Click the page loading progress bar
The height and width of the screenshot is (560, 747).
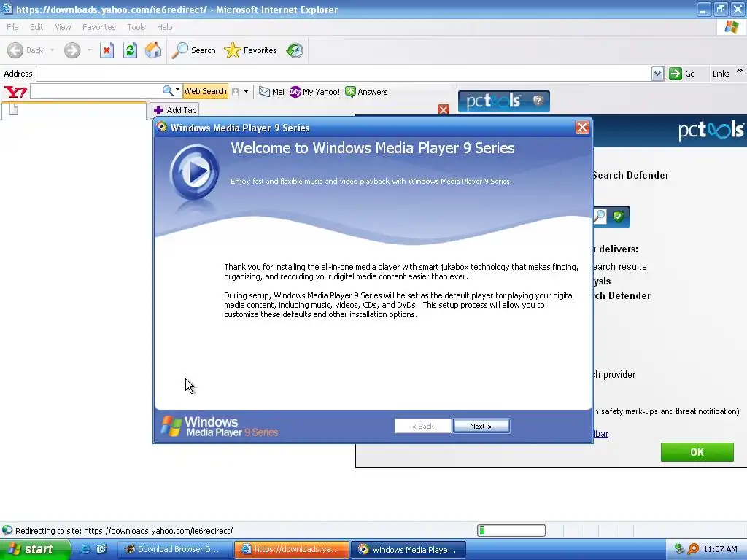point(511,531)
